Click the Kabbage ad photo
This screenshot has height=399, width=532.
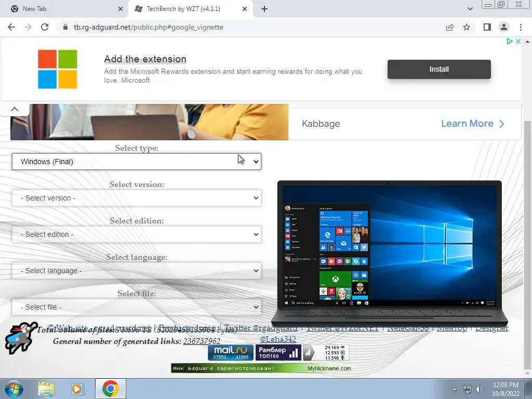[x=149, y=122]
